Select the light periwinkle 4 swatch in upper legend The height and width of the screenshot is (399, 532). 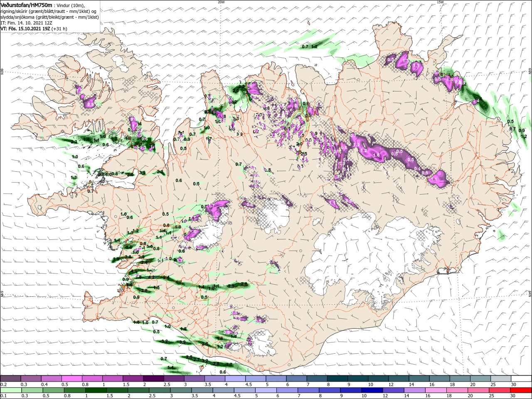coord(235,379)
